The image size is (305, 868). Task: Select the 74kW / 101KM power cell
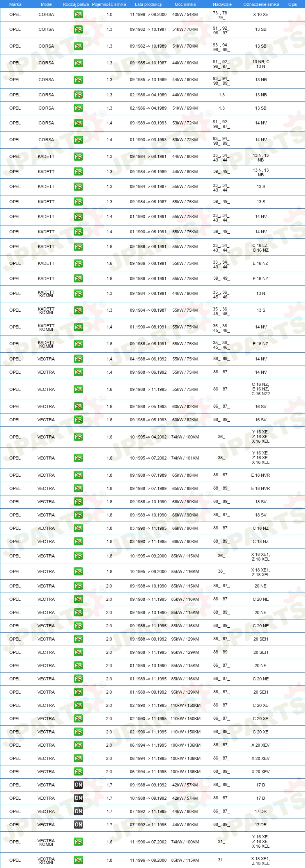pyautogui.click(x=185, y=458)
